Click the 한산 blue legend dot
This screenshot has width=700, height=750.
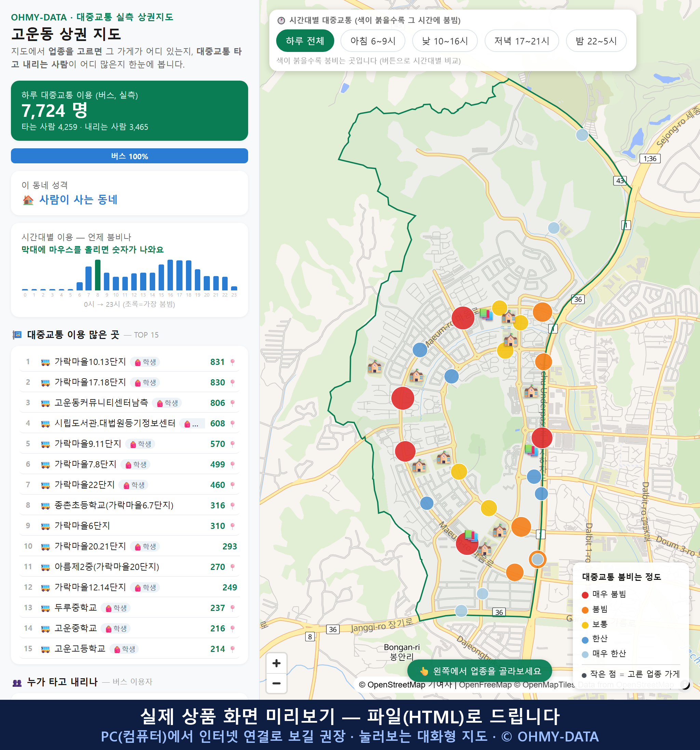[585, 640]
